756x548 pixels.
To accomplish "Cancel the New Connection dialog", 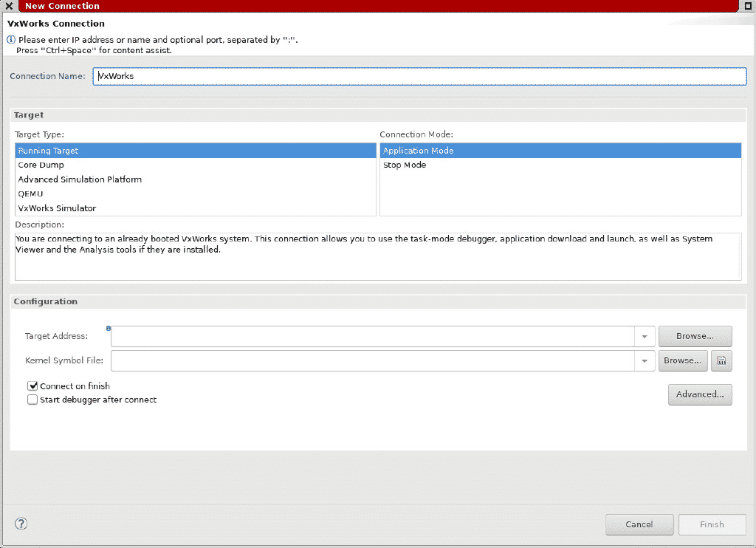I will 639,524.
